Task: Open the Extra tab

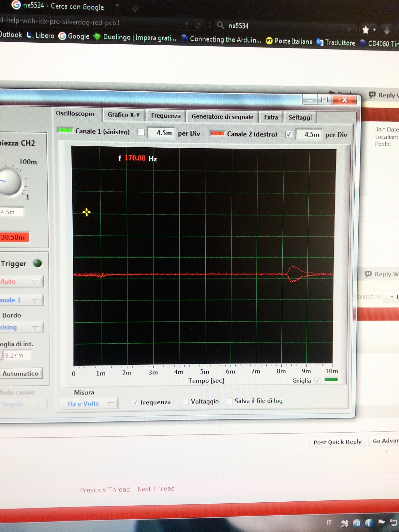Action: [271, 117]
